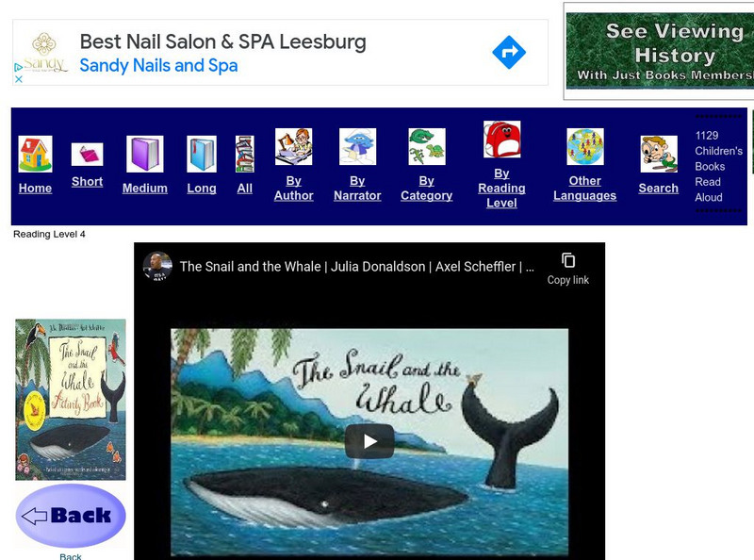
Task: Click the Search magnifier boy icon
Action: pyautogui.click(x=659, y=154)
